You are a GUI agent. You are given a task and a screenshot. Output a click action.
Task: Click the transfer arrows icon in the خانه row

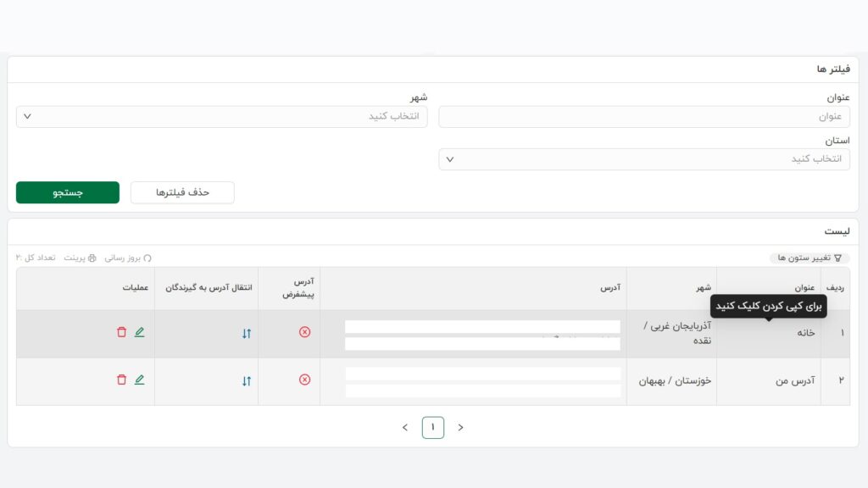pyautogui.click(x=246, y=333)
